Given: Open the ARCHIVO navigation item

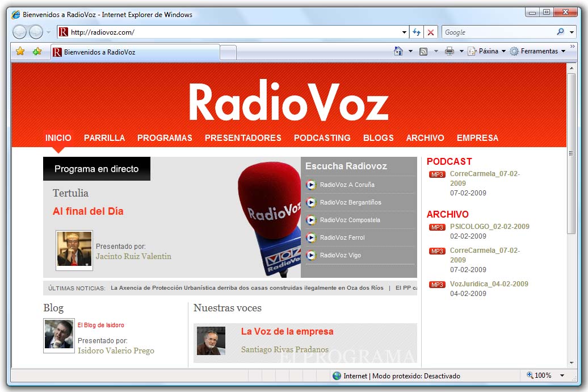Looking at the screenshot, I should pos(425,138).
